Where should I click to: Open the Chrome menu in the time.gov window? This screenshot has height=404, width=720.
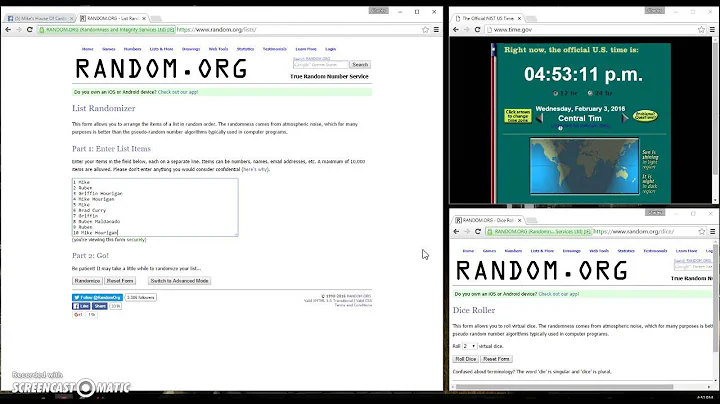[x=712, y=29]
